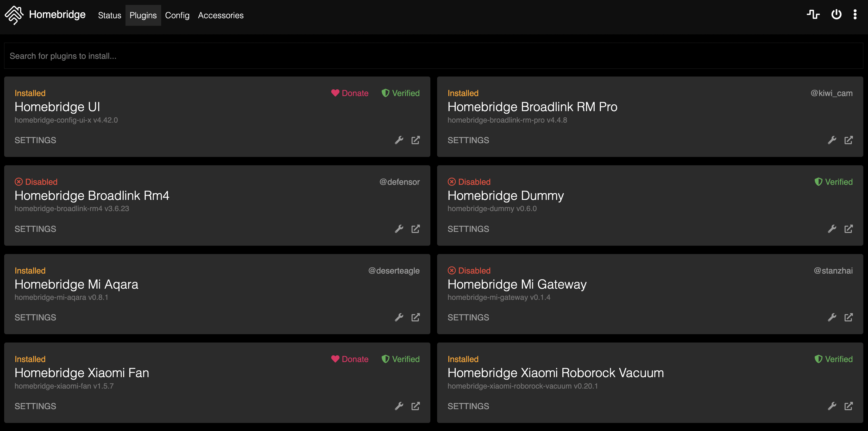
Task: Open the Accessories tab
Action: point(220,16)
